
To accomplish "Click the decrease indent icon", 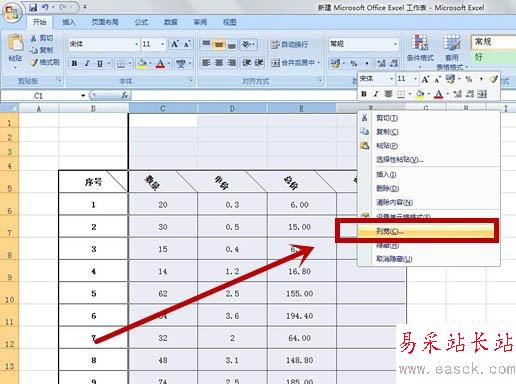I will point(247,63).
